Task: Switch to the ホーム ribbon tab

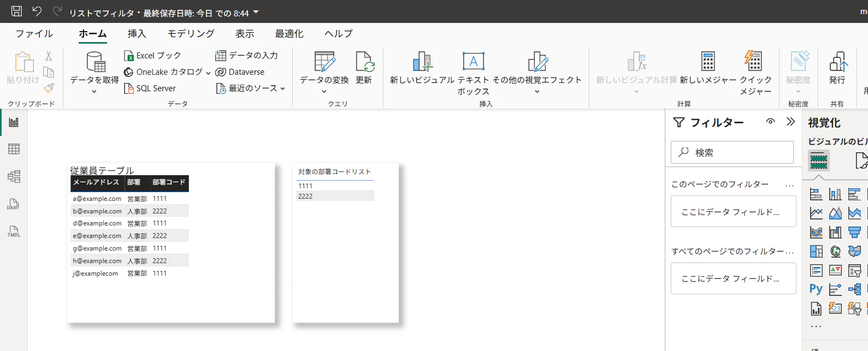Action: click(x=93, y=34)
